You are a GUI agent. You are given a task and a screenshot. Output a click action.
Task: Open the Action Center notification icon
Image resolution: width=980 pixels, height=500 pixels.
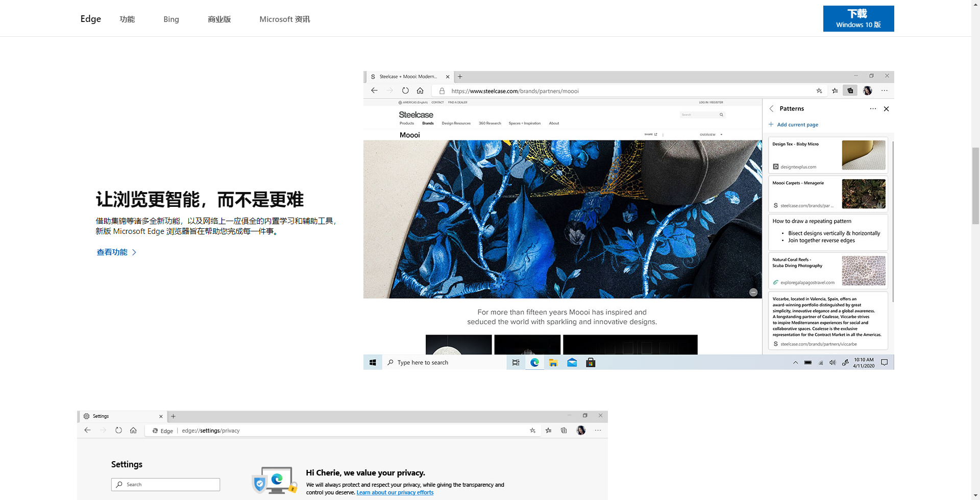coord(885,363)
